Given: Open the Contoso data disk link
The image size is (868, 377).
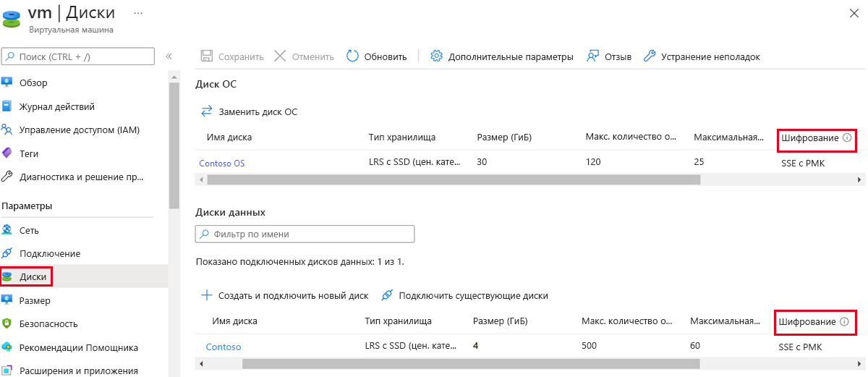Looking at the screenshot, I should coord(223,347).
